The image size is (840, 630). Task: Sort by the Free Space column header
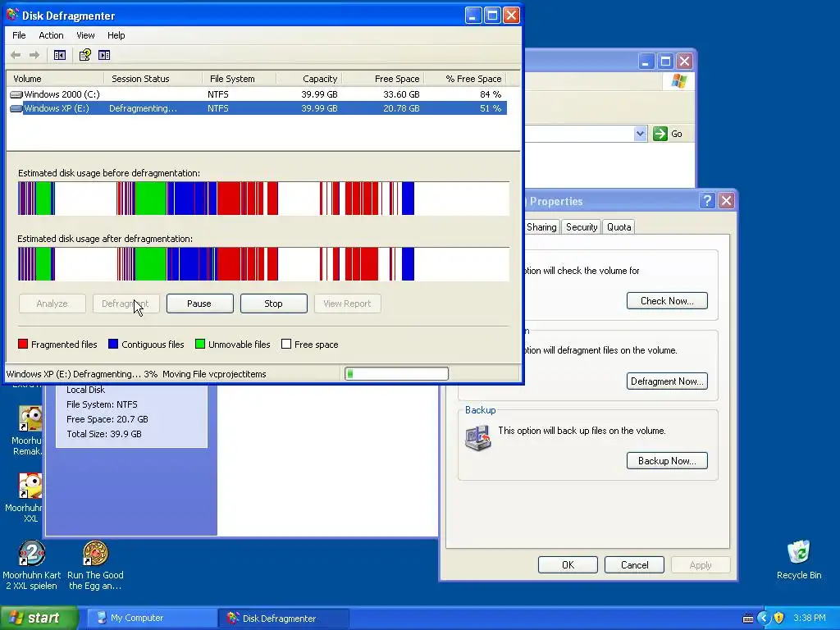383,79
